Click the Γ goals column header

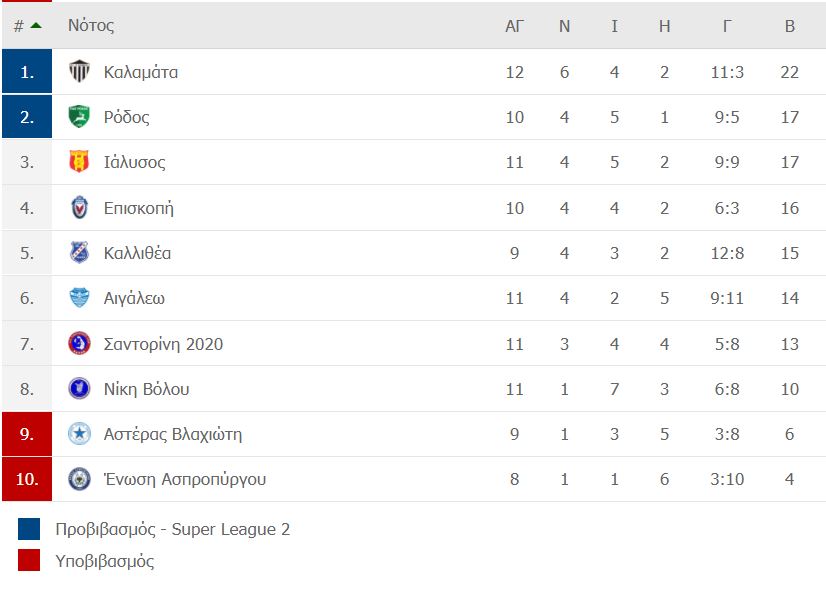point(726,26)
